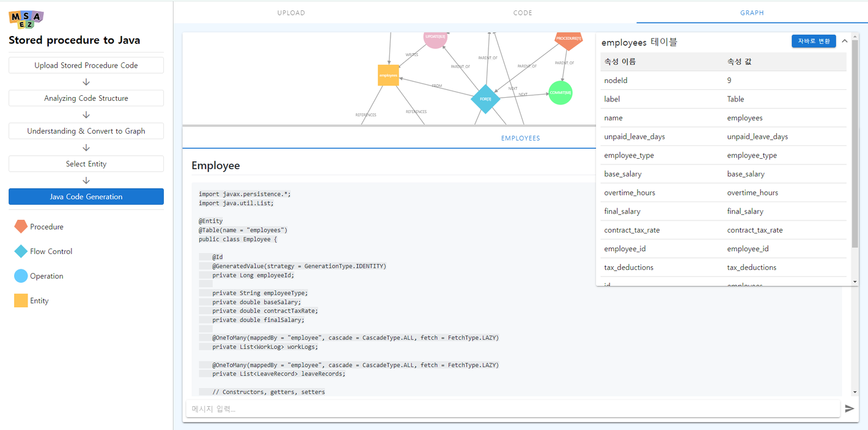The height and width of the screenshot is (430, 868).
Task: Select the green COMMIT[68] circle node
Action: 560,93
